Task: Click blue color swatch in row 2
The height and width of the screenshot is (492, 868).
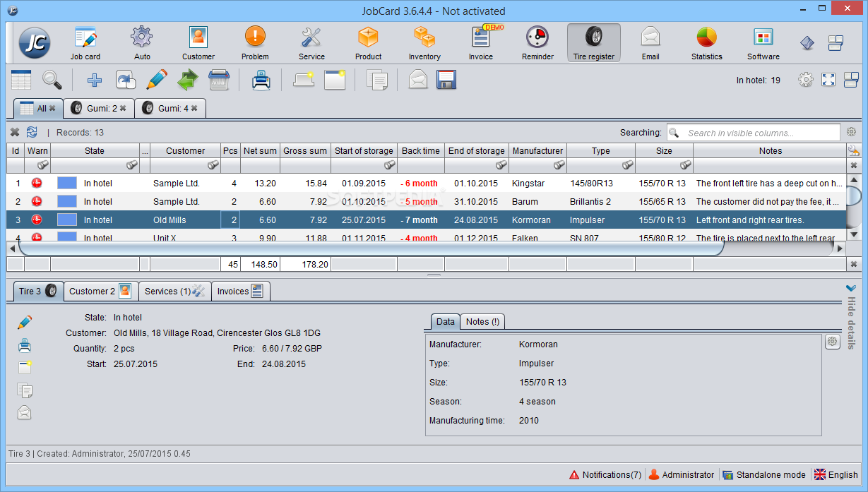Action: tap(66, 202)
